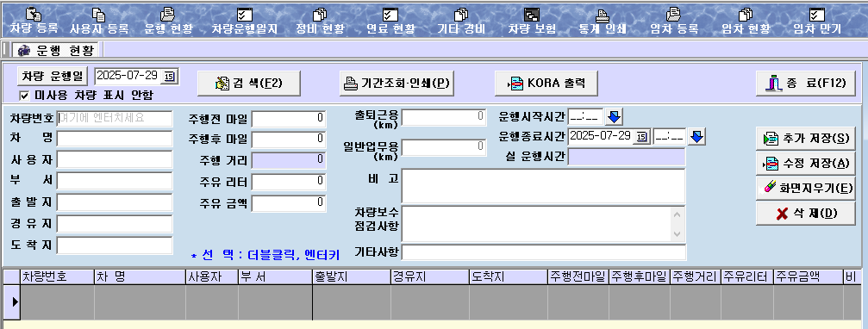The height and width of the screenshot is (329, 868).
Task: Click 출발지 column header in grid
Action: click(x=352, y=277)
